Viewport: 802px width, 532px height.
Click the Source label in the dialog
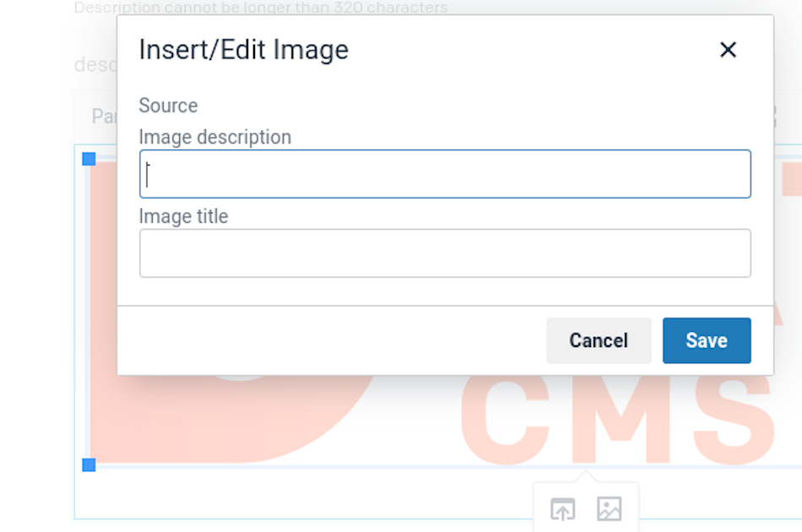pyautogui.click(x=167, y=106)
